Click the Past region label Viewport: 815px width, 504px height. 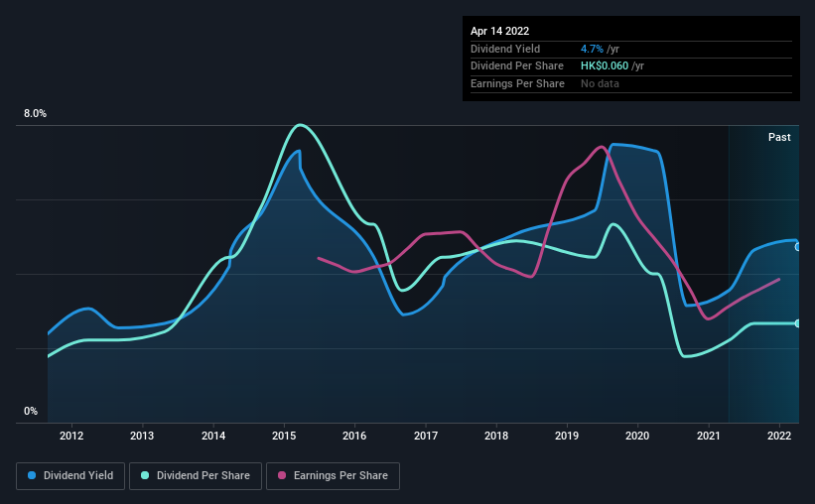tap(779, 137)
